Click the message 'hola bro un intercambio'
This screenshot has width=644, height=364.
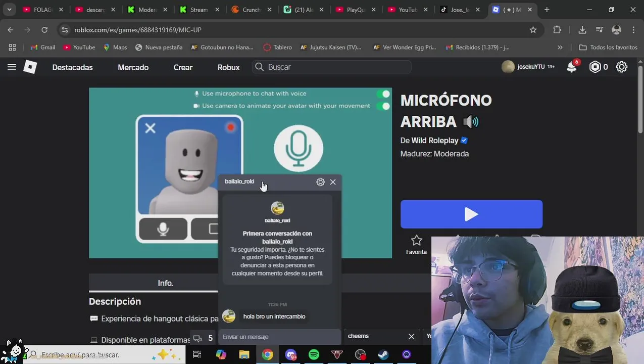pyautogui.click(x=274, y=316)
